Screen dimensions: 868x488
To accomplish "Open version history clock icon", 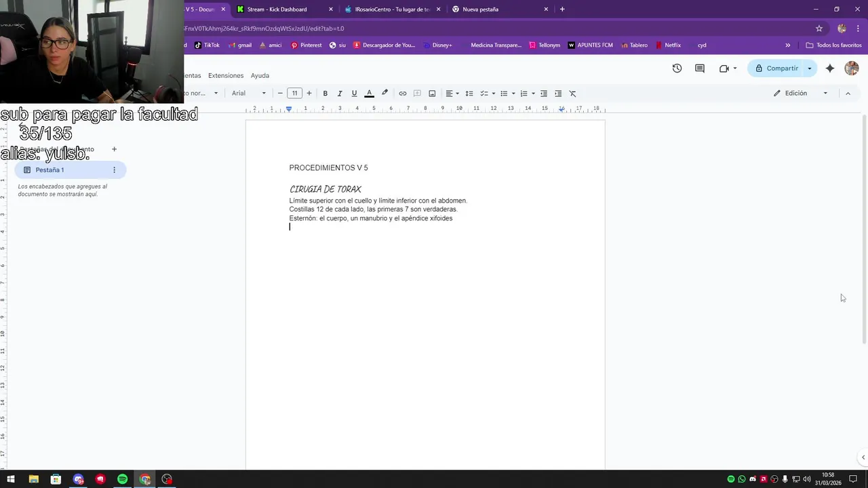I will coord(677,68).
